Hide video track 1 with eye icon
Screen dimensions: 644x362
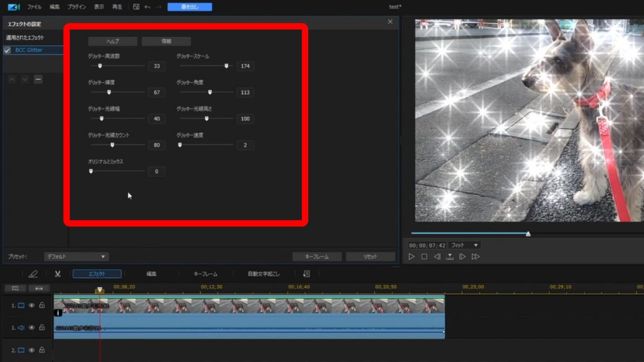(x=31, y=305)
